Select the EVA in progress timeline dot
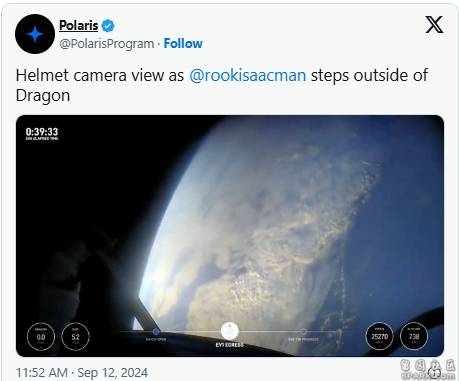The image size is (459, 381). [x=303, y=332]
